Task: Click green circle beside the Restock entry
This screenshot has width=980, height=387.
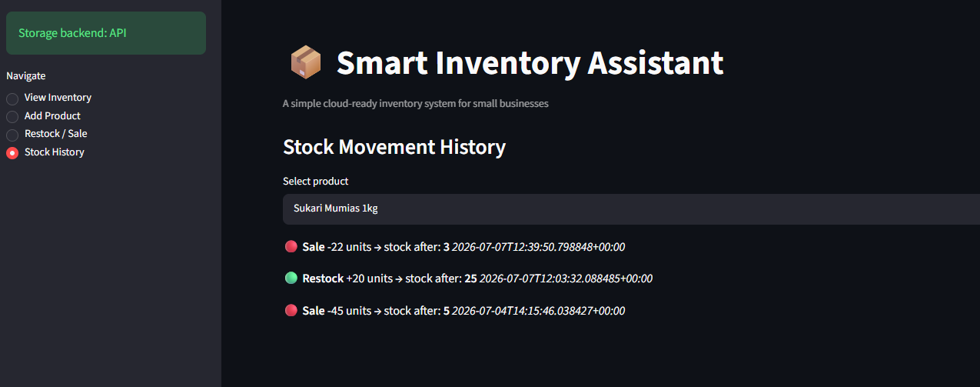Action: point(291,278)
